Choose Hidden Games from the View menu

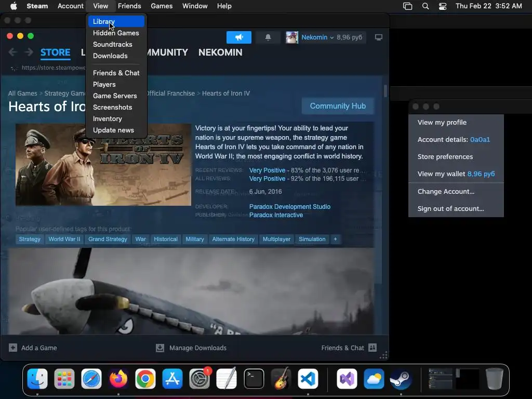[116, 33]
